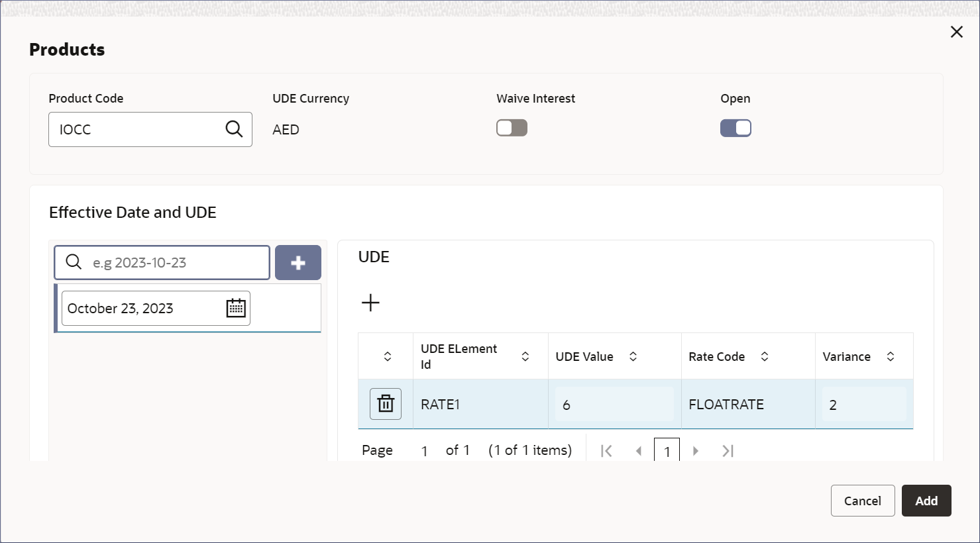Turn off the Open toggle
980x543 pixels.
[735, 128]
